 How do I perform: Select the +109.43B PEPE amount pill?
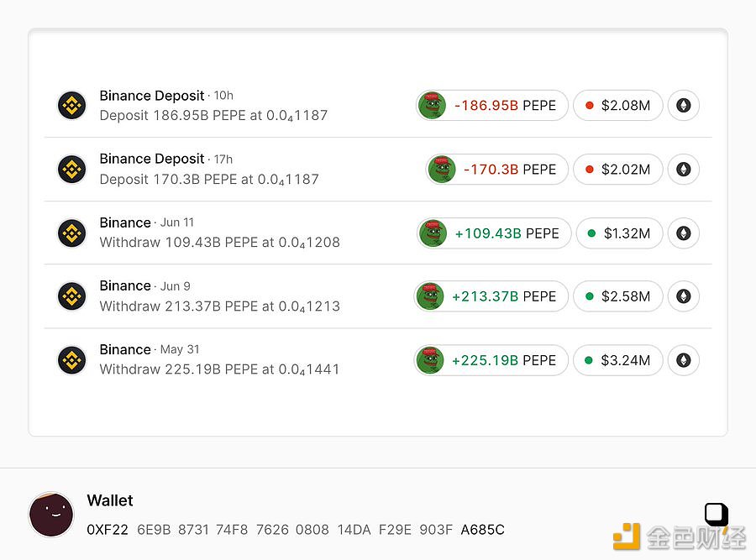(x=494, y=233)
